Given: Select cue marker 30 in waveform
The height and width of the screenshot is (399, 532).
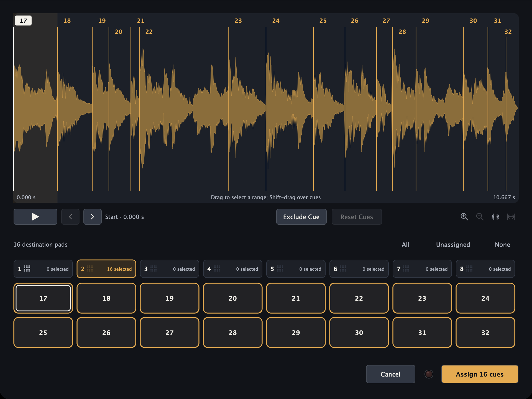Looking at the screenshot, I should 473,21.
